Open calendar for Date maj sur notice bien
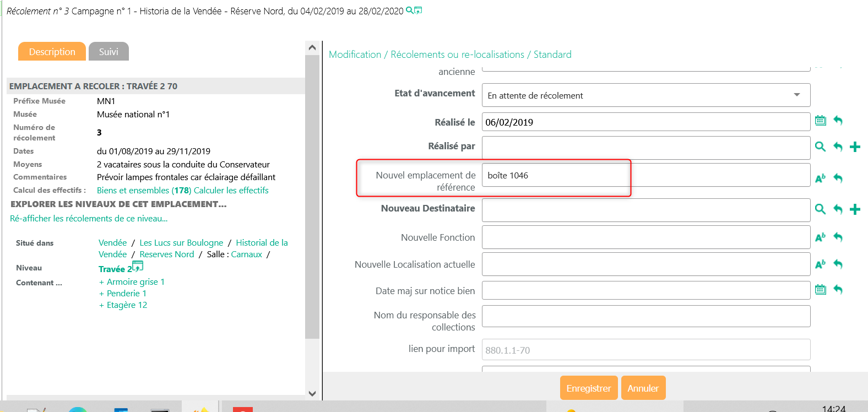Screen dimensions: 868x412 click(x=820, y=290)
